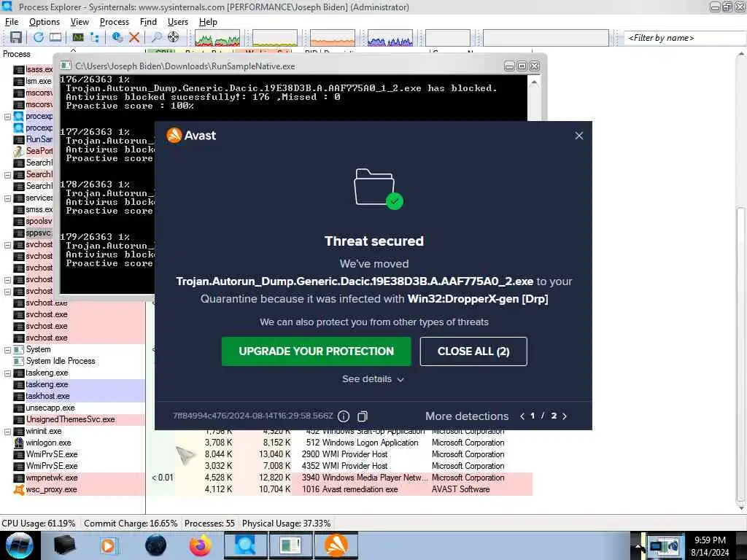Open the Windows Start orb
Image resolution: width=747 pixels, height=560 pixels.
pos(20,545)
